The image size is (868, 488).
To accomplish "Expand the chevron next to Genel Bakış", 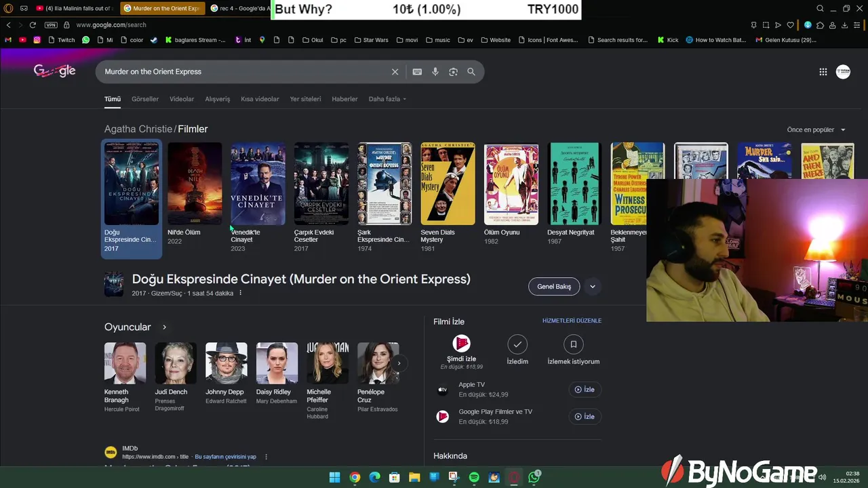I will (x=592, y=287).
